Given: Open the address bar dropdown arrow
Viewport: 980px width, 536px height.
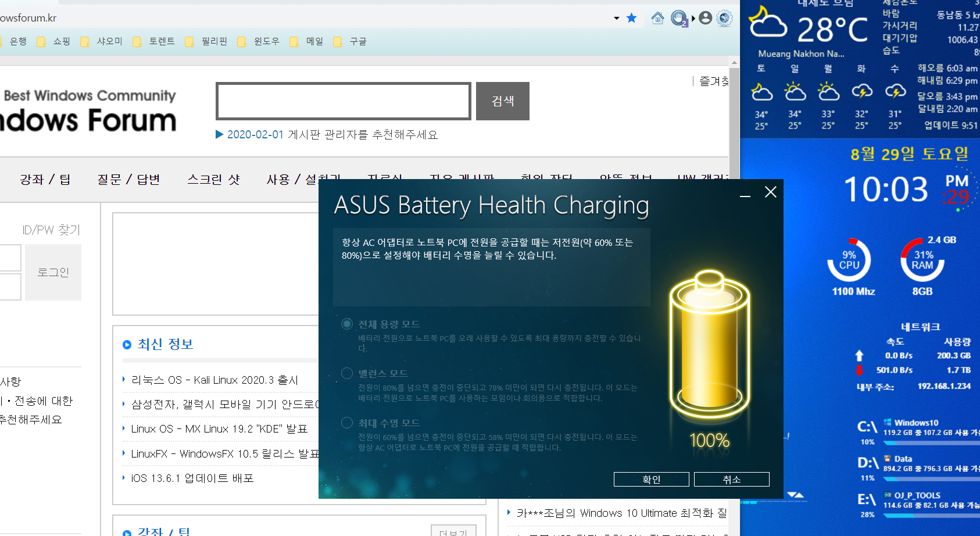Looking at the screenshot, I should [x=617, y=18].
